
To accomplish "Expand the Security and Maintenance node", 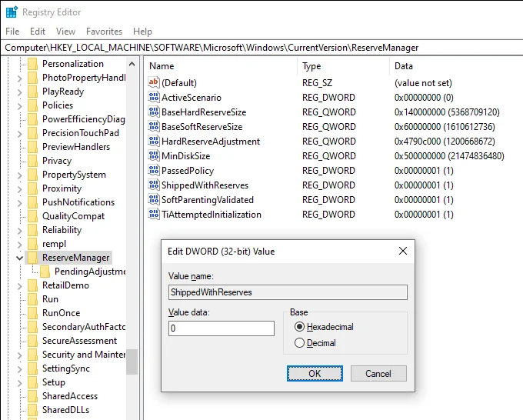I will pos(20,355).
